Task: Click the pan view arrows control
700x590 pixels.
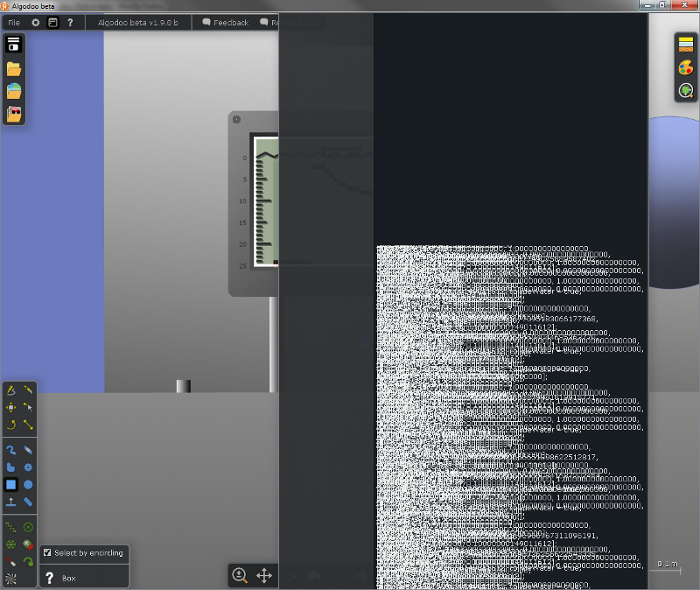Action: tap(264, 575)
